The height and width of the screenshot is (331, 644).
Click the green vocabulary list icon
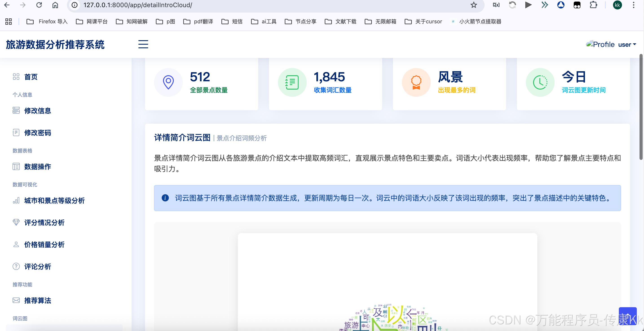(292, 82)
